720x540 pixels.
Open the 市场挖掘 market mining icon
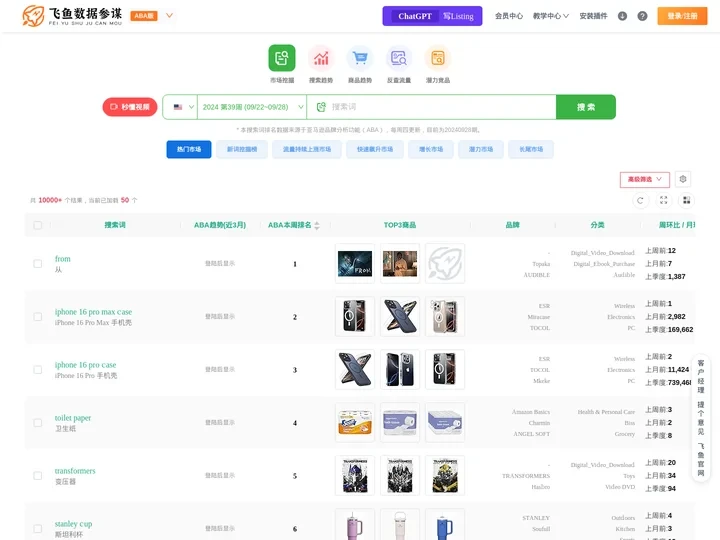[282, 58]
